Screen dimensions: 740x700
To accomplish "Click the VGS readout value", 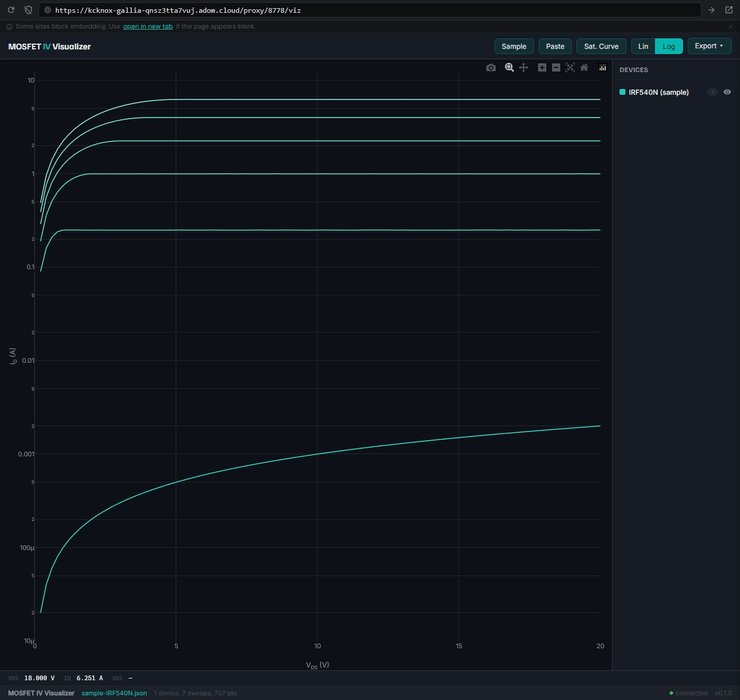I will tap(130, 678).
